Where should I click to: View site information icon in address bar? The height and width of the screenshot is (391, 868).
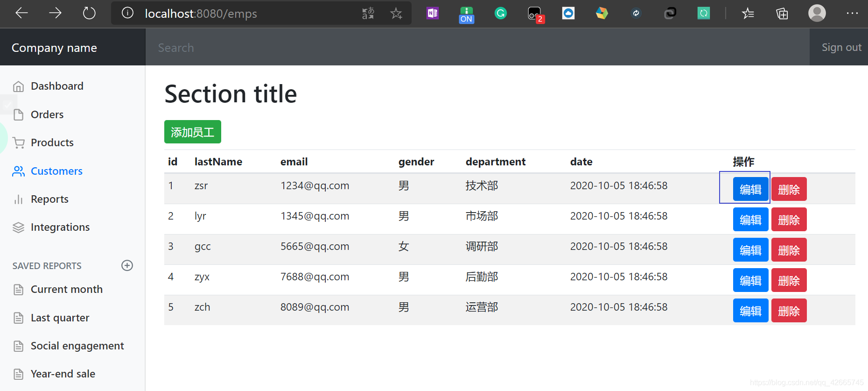127,13
